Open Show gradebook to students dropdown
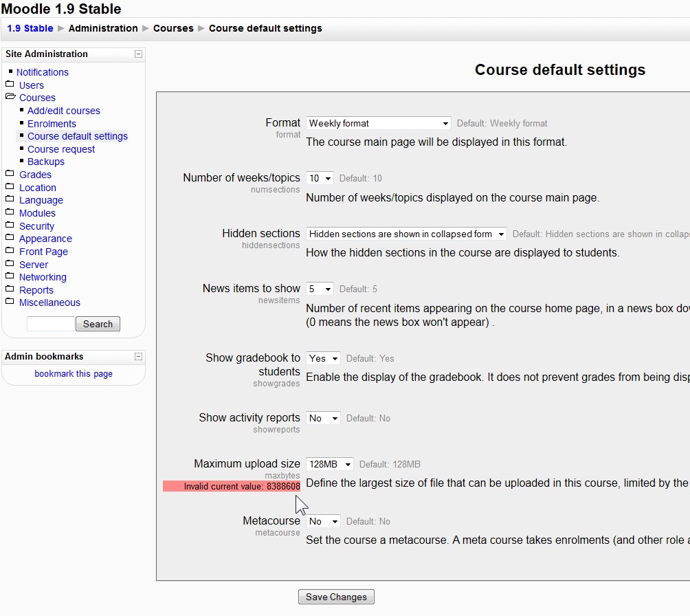The image size is (690, 616). (323, 358)
